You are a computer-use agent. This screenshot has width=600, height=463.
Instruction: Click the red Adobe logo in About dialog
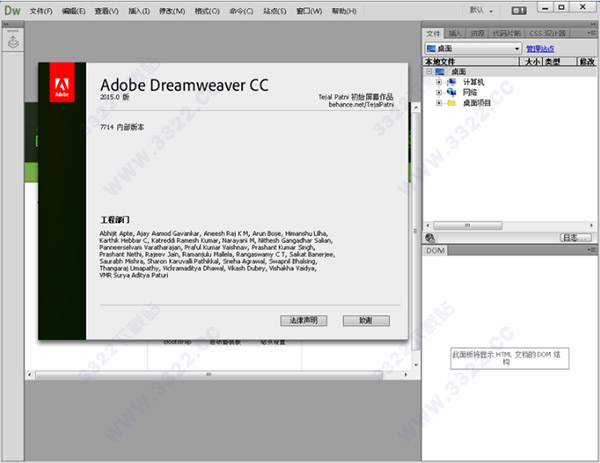click(62, 83)
